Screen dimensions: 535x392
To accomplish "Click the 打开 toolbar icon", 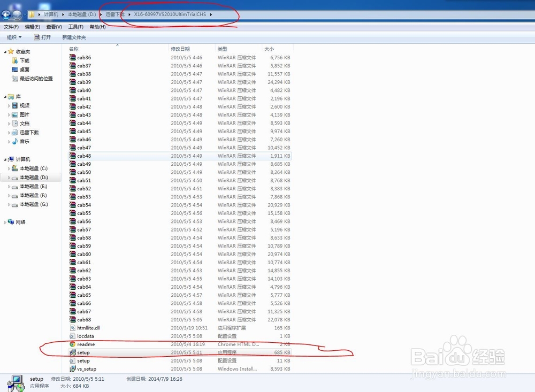I will pyautogui.click(x=36, y=37).
